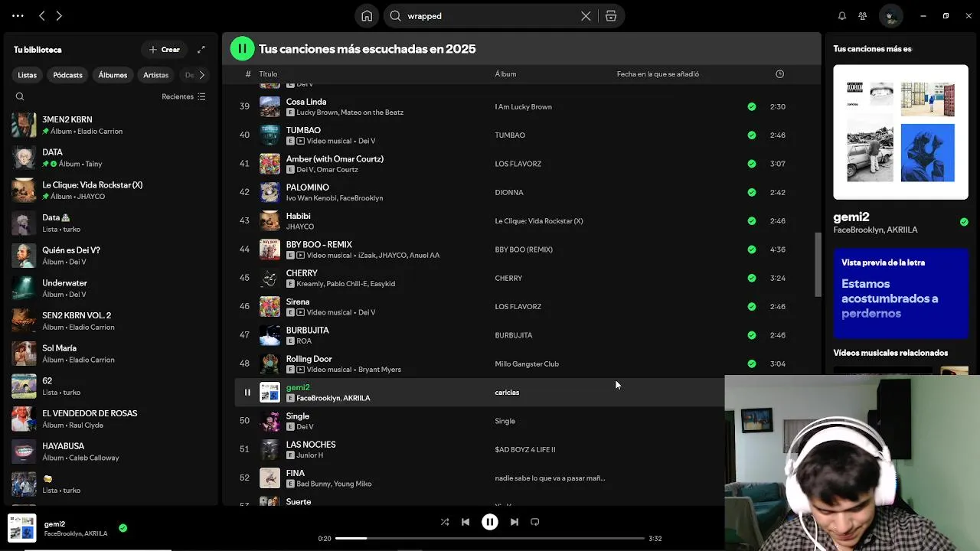This screenshot has width=980, height=551.
Task: Open the three-dot app menu
Action: coord(18,15)
